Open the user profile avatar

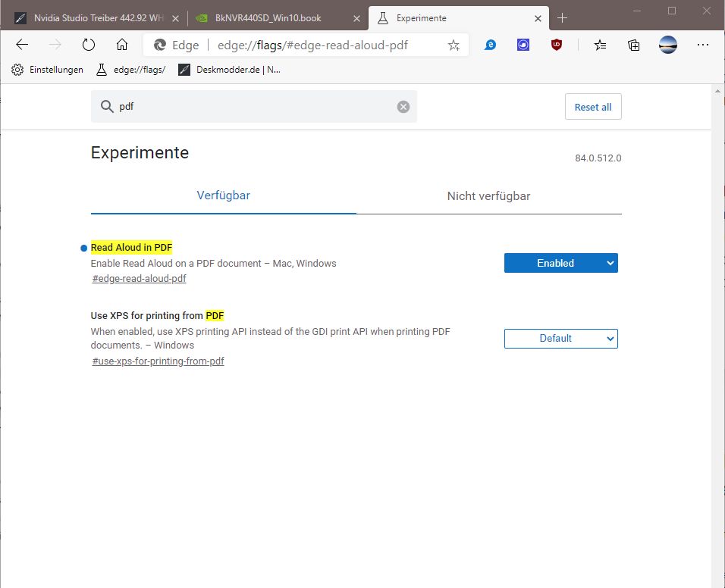coord(667,45)
